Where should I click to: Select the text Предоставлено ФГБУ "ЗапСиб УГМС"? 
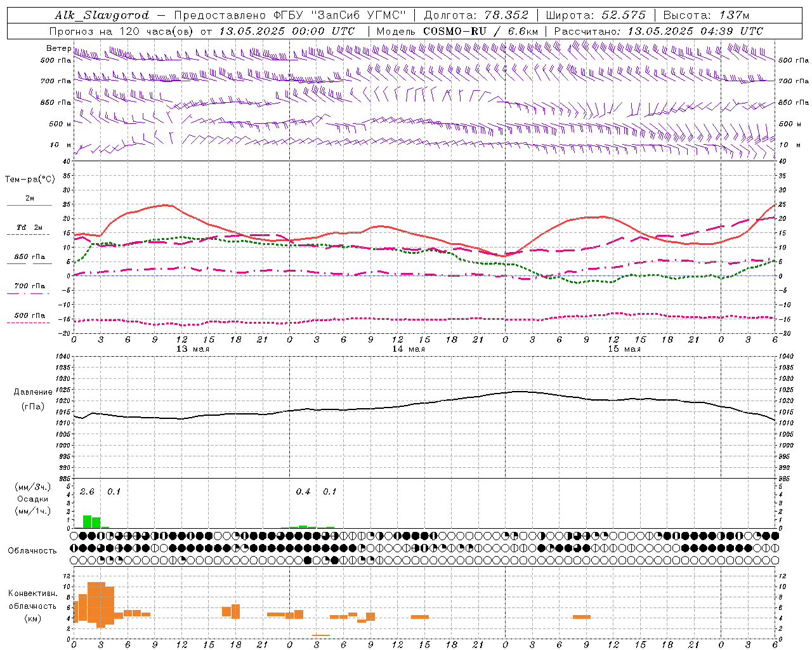click(x=290, y=15)
